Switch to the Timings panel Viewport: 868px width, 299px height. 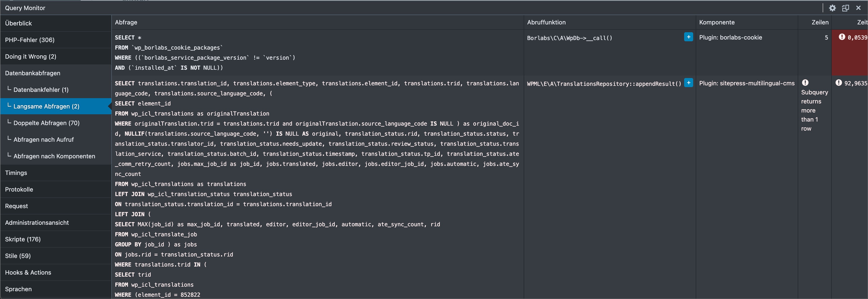point(16,173)
